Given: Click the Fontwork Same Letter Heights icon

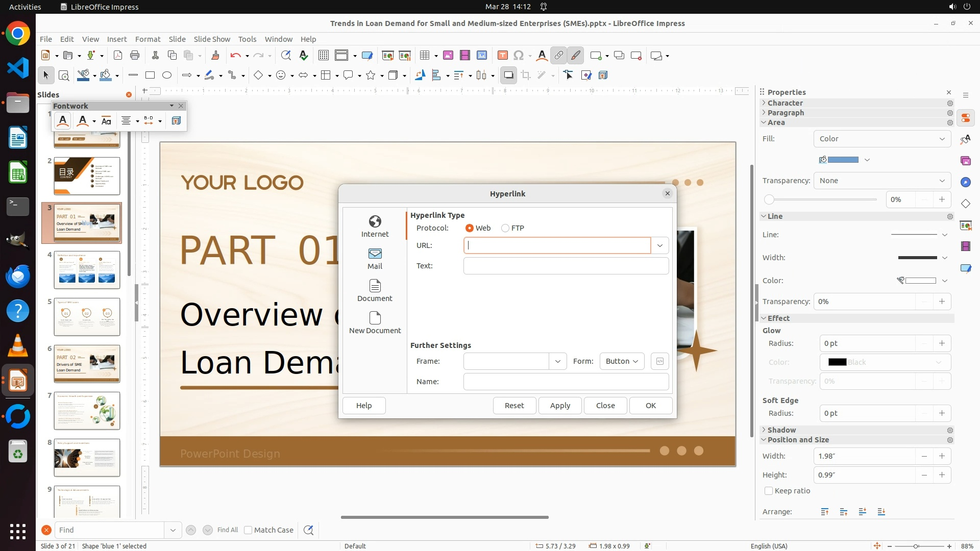Looking at the screenshot, I should pyautogui.click(x=106, y=121).
